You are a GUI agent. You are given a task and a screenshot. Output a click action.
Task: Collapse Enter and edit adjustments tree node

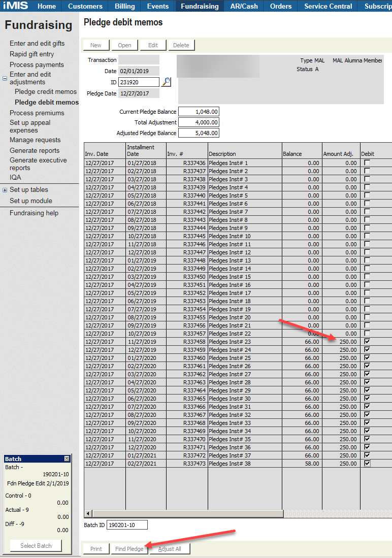[x=5, y=79]
